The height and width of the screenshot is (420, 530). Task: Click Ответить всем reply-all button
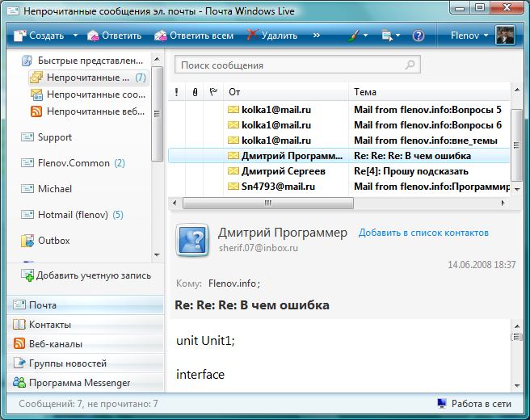[194, 36]
